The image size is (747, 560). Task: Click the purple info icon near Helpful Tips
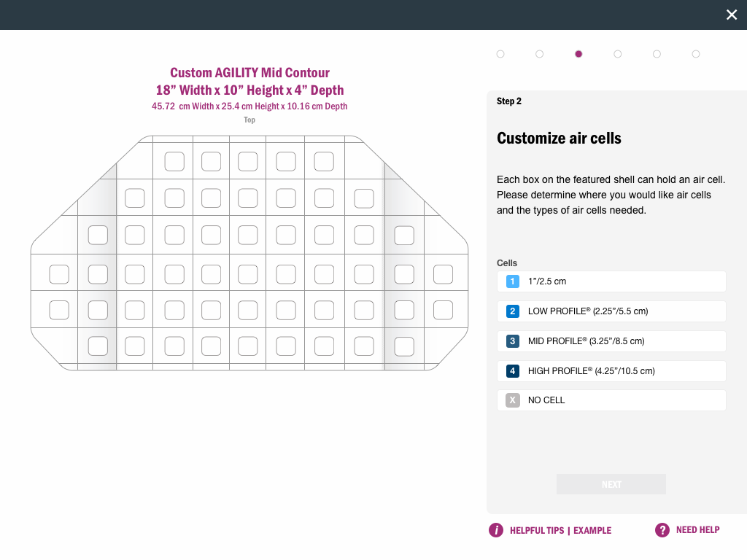click(496, 530)
